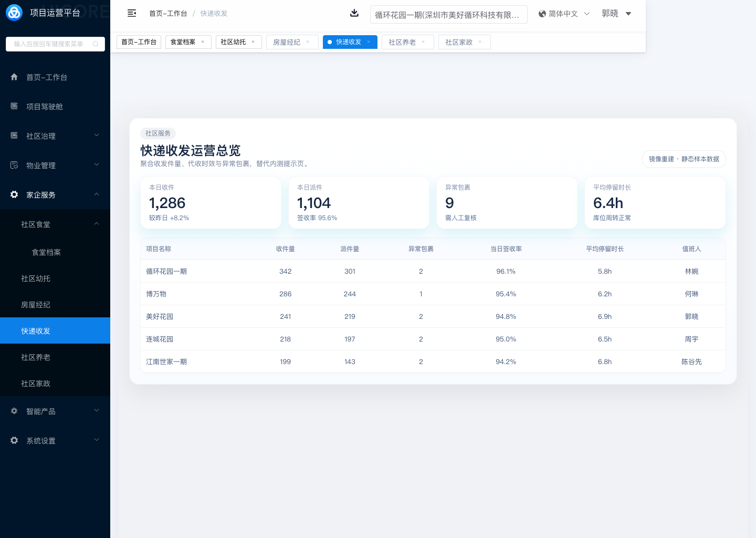The height and width of the screenshot is (538, 756).
Task: Click the 首页-工作台 breadcrumb link
Action: (168, 14)
